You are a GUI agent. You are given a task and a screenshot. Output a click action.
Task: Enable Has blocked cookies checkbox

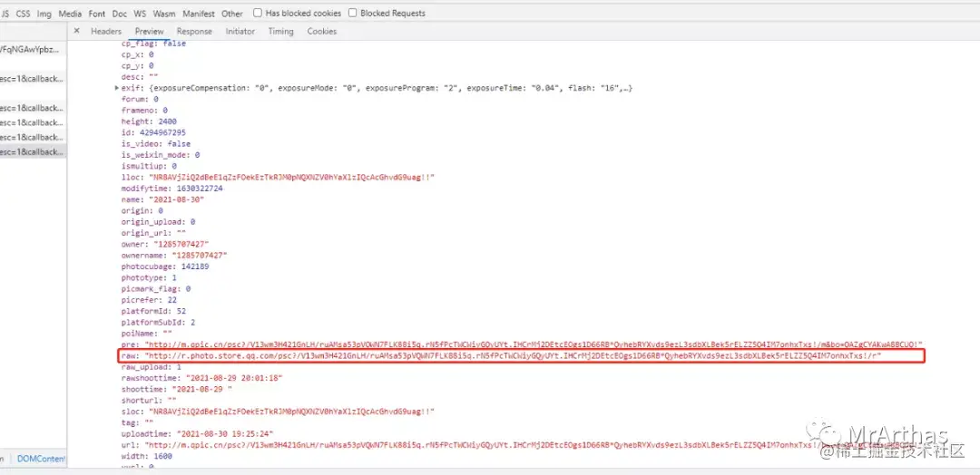click(x=258, y=13)
